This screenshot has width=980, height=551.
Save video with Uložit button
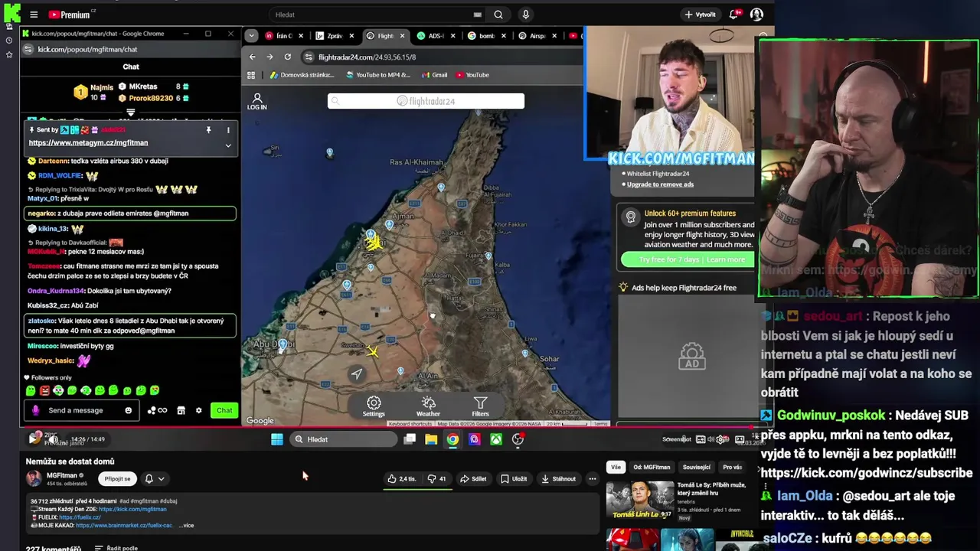pyautogui.click(x=514, y=479)
